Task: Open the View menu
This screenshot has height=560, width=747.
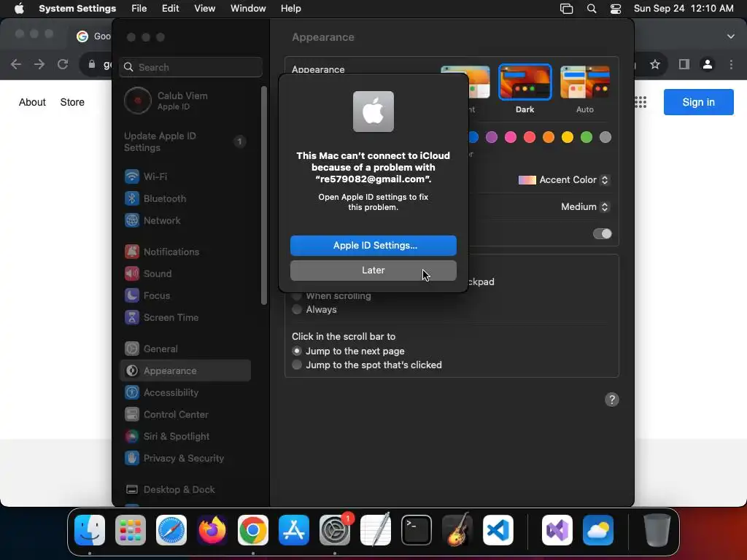Action: (204, 9)
